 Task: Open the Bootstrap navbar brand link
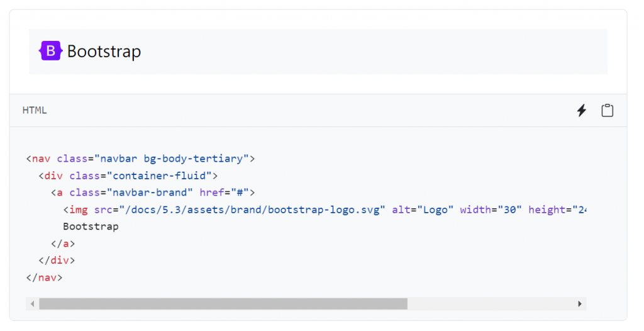click(x=90, y=51)
